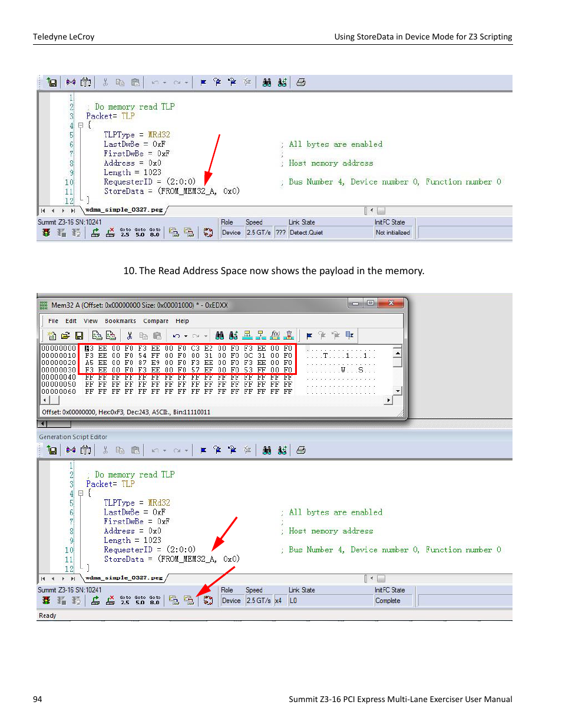562x728 pixels.
Task: Click Detect.Quiet link state field
Action: [x=330, y=232]
